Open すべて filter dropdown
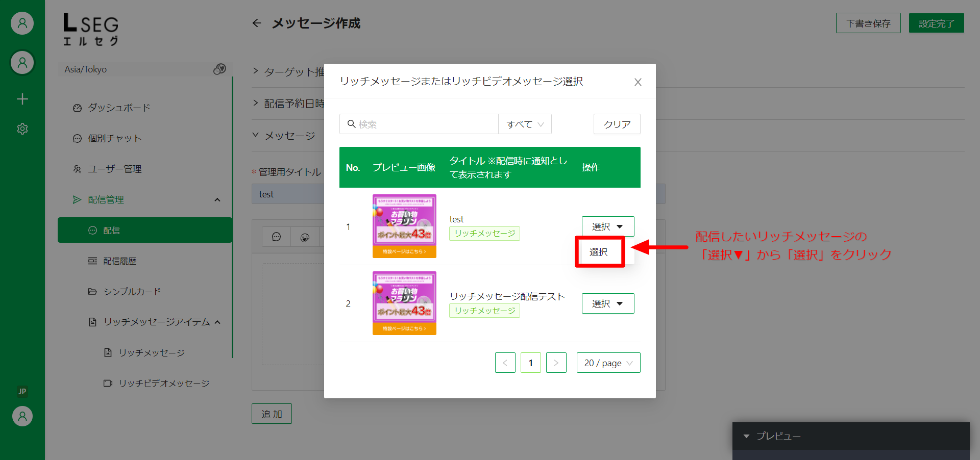Image resolution: width=980 pixels, height=460 pixels. click(x=525, y=124)
